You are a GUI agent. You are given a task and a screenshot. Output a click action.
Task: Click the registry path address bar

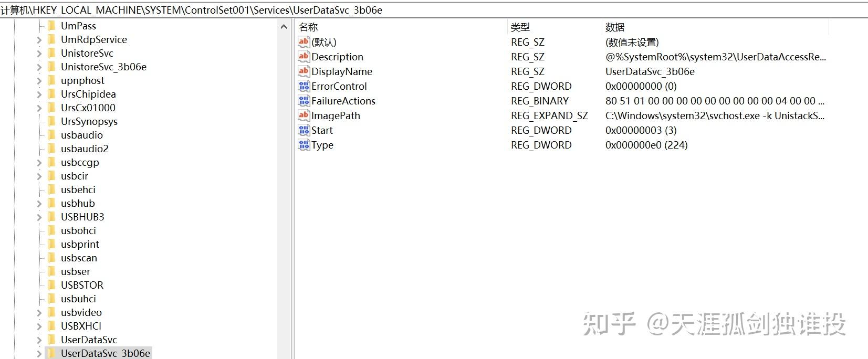coord(434,10)
